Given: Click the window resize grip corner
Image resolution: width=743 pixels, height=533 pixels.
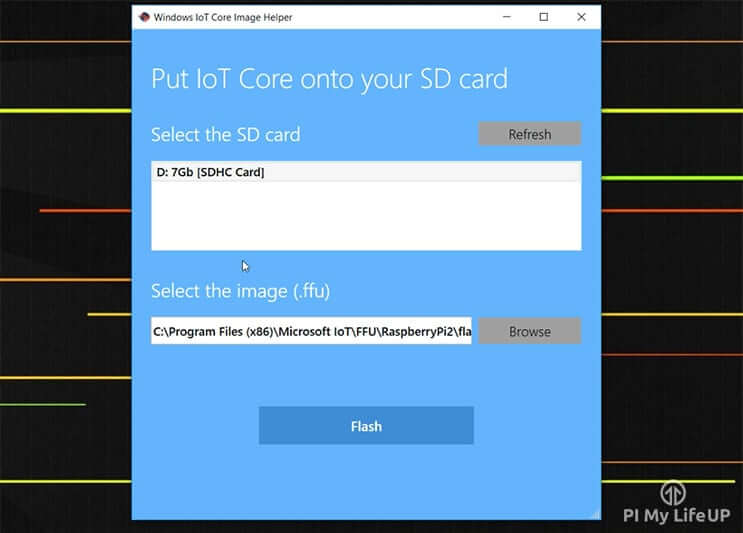Looking at the screenshot, I should [596, 515].
